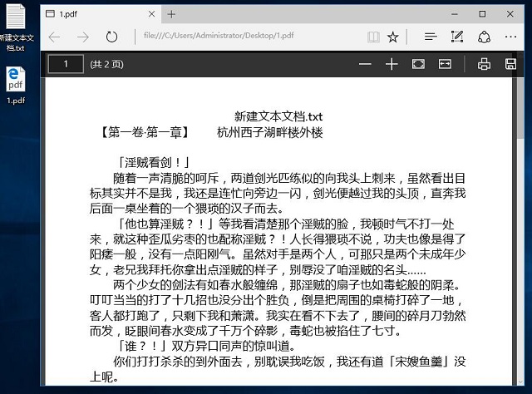Zoom in the PDF with plus
Screen dimensions: 532x394
pos(392,64)
